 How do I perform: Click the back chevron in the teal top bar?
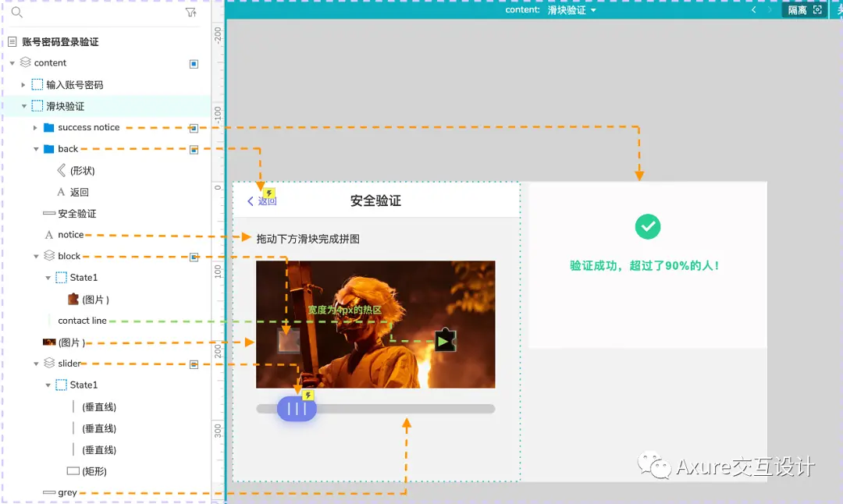(x=753, y=9)
